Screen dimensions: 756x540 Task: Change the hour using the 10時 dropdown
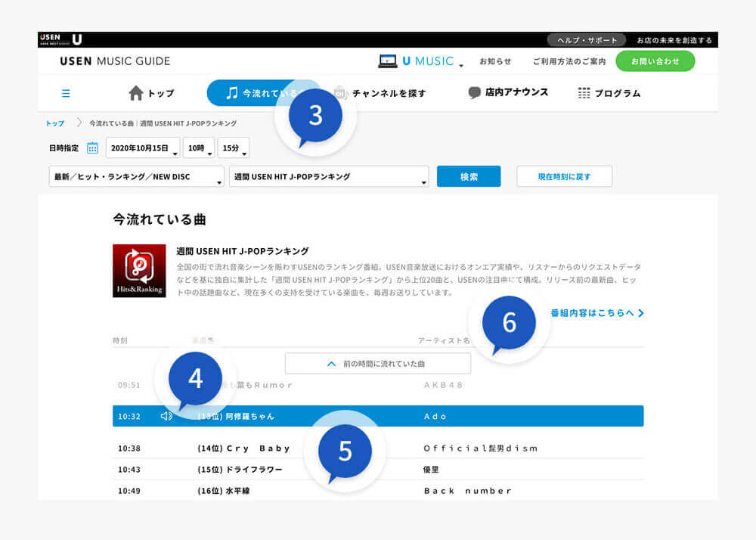pos(198,147)
